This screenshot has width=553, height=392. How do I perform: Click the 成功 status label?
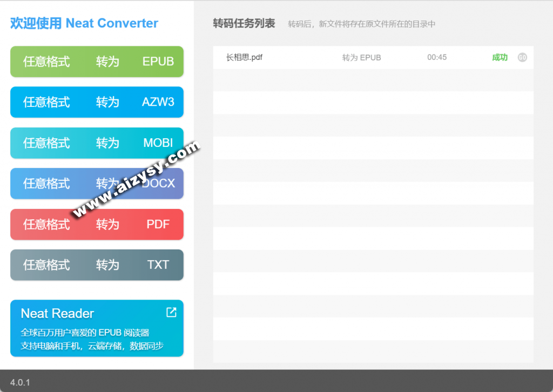500,58
